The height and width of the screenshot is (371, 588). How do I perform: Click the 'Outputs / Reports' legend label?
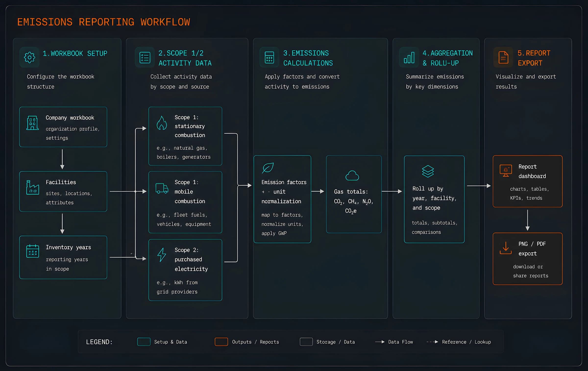pyautogui.click(x=256, y=342)
